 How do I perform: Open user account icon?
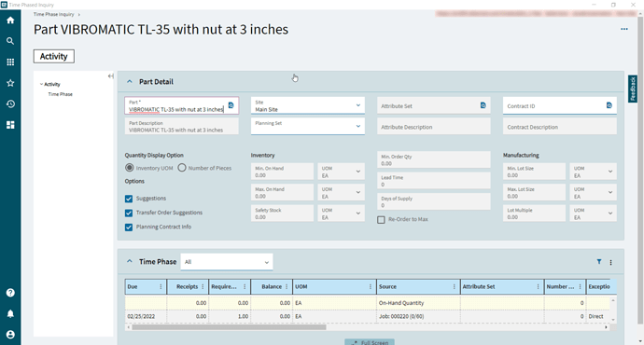[10, 335]
